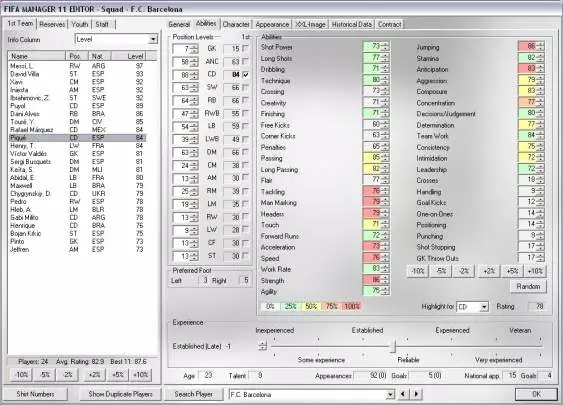Image resolution: width=563 pixels, height=405 pixels.
Task: Confirm with the OK button
Action: coord(536,394)
